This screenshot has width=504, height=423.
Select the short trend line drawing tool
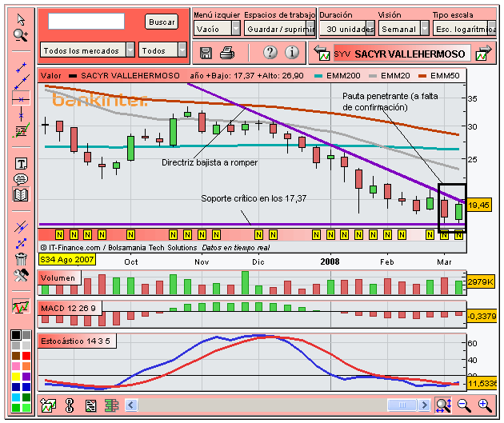(x=21, y=67)
